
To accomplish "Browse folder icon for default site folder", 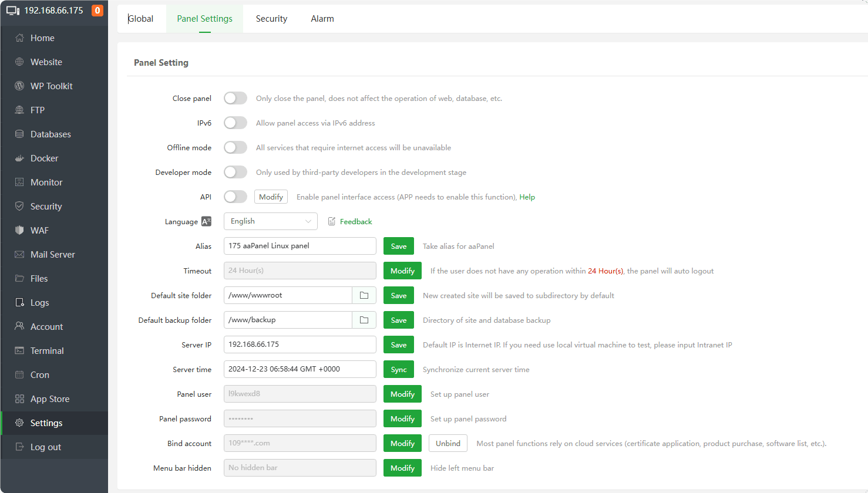I will click(364, 295).
